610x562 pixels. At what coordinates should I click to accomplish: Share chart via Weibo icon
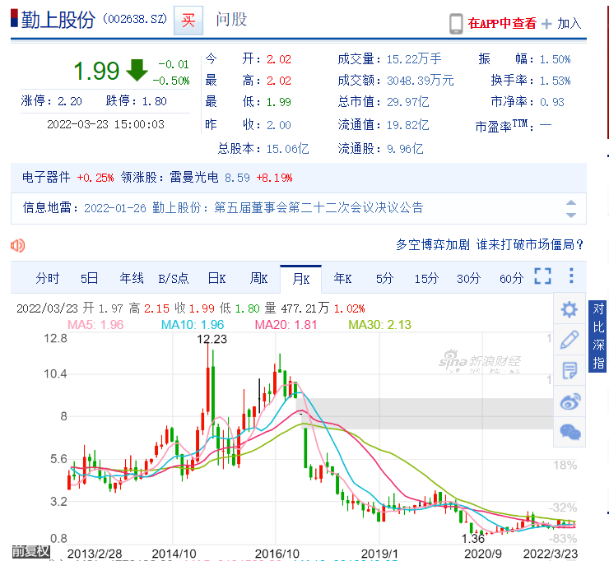pyautogui.click(x=569, y=402)
